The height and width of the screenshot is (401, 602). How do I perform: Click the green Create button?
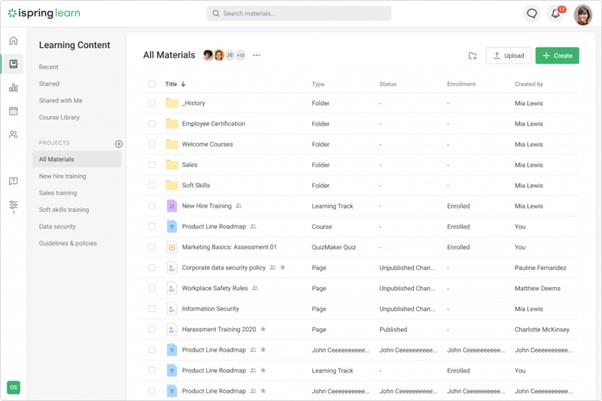point(557,56)
